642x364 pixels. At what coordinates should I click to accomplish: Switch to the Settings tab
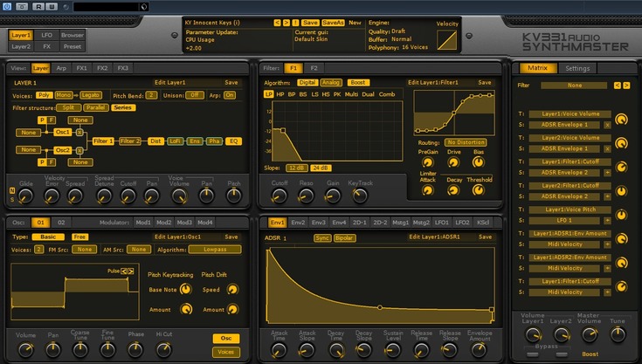(x=577, y=68)
